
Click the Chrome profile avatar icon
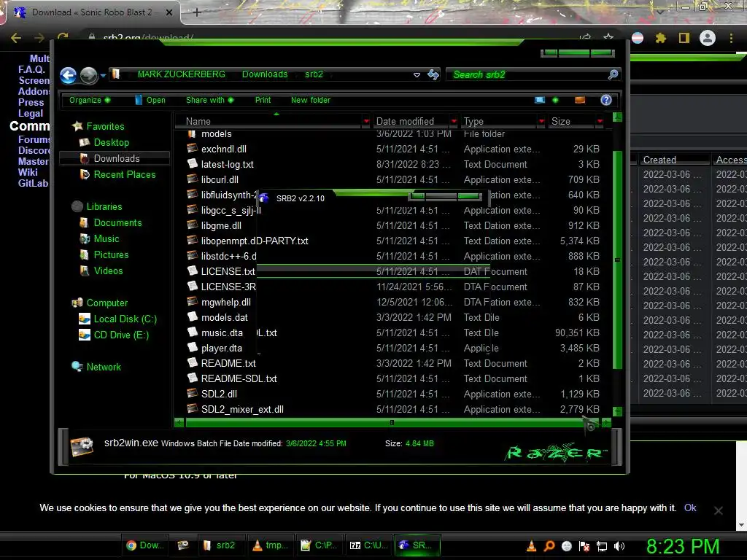(x=708, y=38)
